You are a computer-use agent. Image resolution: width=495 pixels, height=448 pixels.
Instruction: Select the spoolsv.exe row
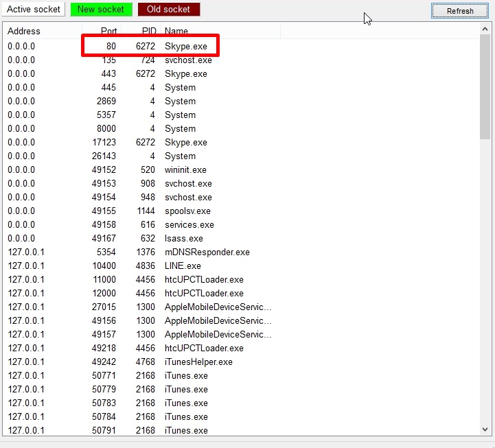coord(241,211)
